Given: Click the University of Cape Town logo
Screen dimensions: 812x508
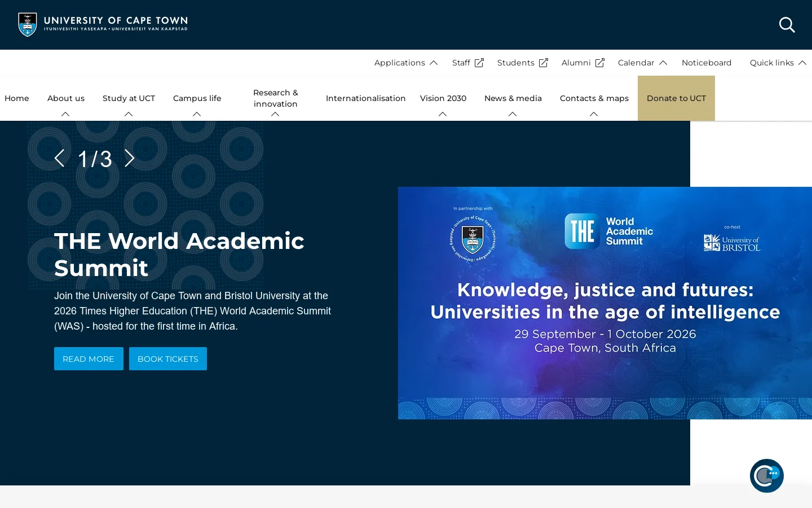Looking at the screenshot, I should coord(103,25).
